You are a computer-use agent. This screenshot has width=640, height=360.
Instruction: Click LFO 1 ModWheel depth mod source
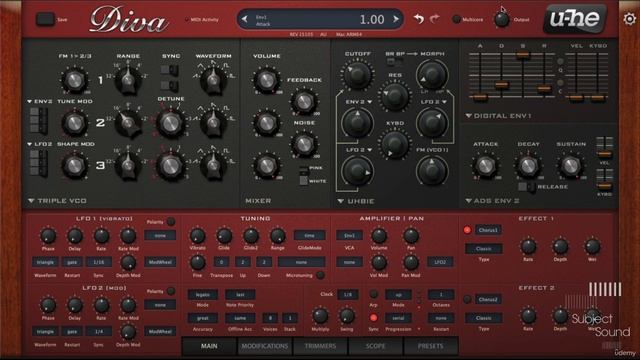[160, 262]
